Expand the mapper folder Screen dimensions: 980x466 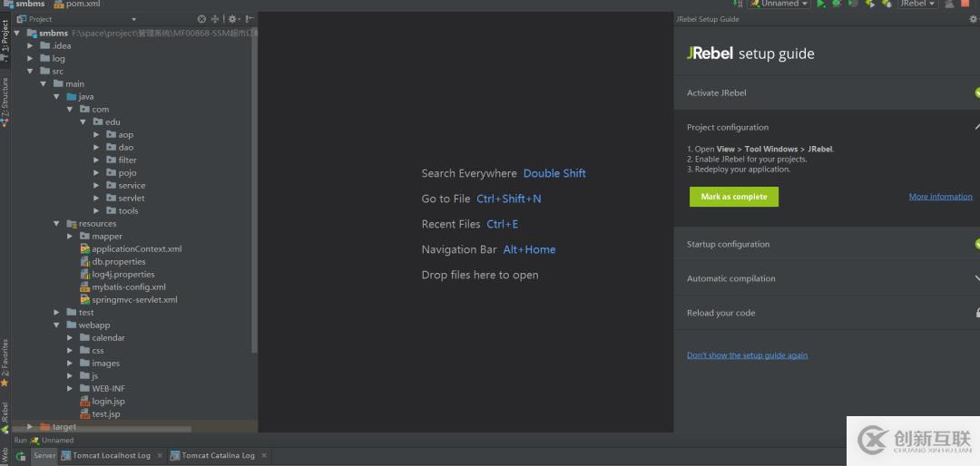pyautogui.click(x=70, y=236)
